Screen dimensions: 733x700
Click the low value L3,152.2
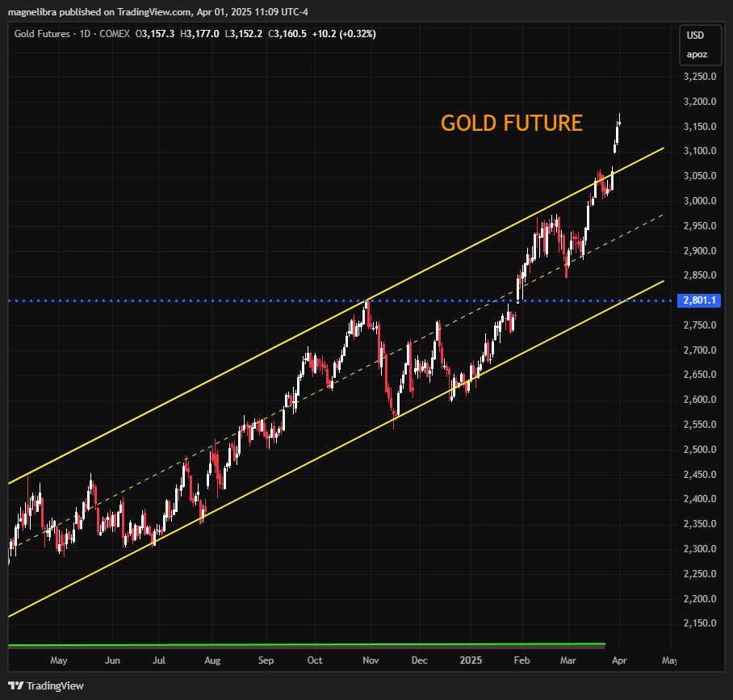pos(244,34)
